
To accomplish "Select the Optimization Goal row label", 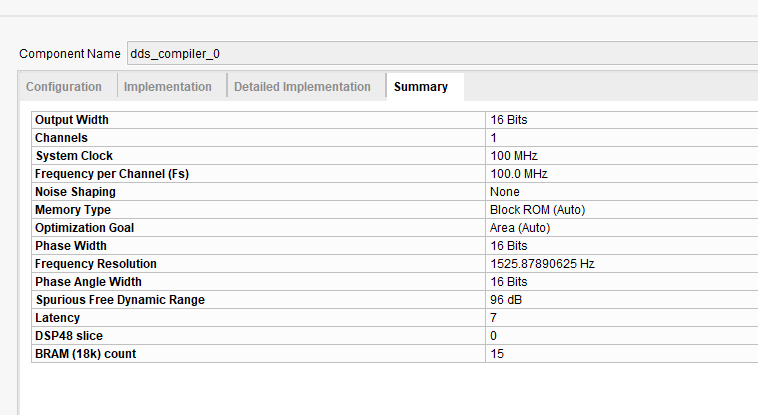I will [84, 228].
